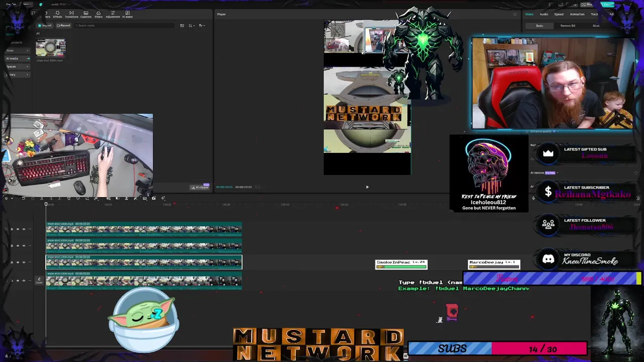Viewport: 644px width, 362px height.
Task: Lock the selected third video track
Action: click(12, 262)
